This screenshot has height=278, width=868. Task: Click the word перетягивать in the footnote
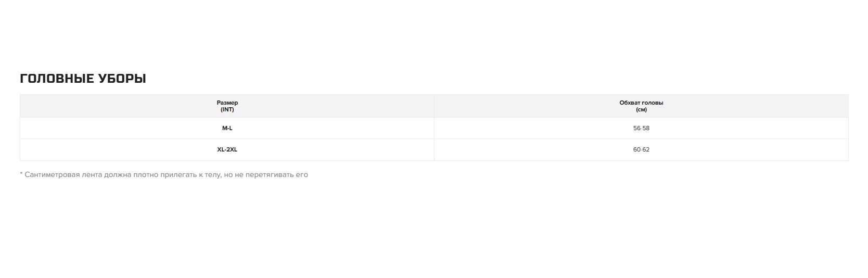[270, 175]
